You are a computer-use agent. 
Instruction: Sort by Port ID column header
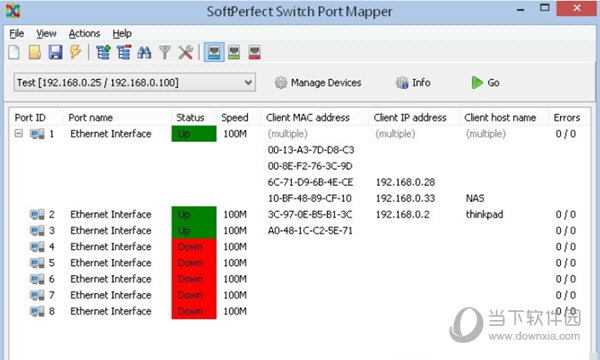tap(36, 117)
